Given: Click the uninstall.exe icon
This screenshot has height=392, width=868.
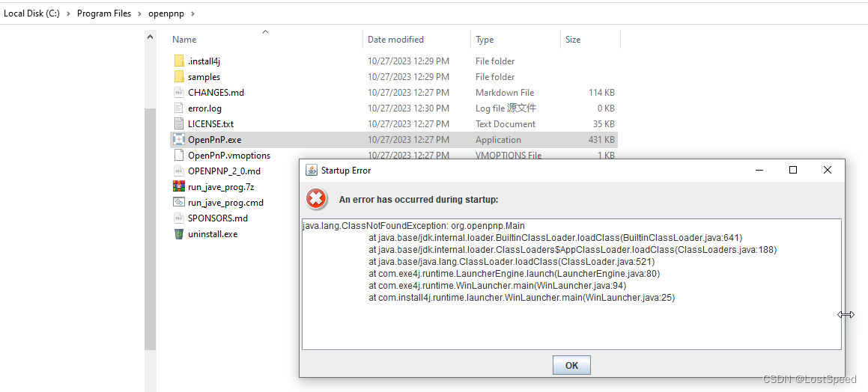Looking at the screenshot, I should (x=179, y=234).
